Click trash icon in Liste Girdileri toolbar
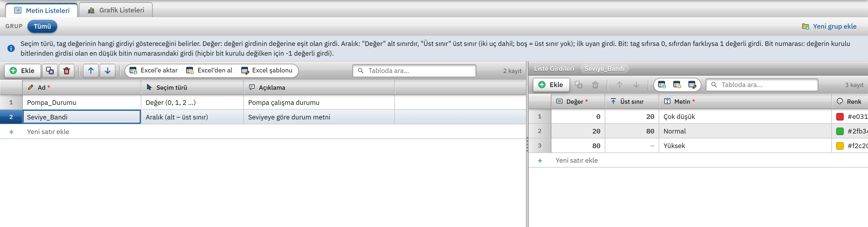The image size is (868, 227). (595, 85)
